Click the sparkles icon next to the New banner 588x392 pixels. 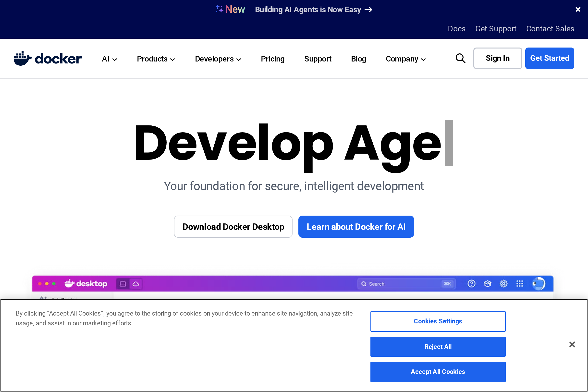point(219,9)
